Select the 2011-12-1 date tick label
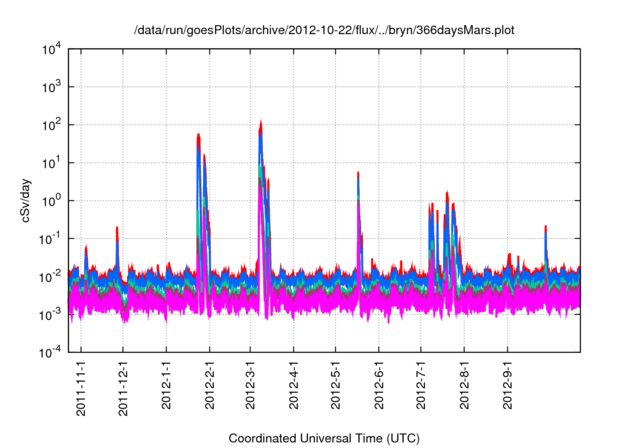The image size is (640, 448). [x=124, y=387]
